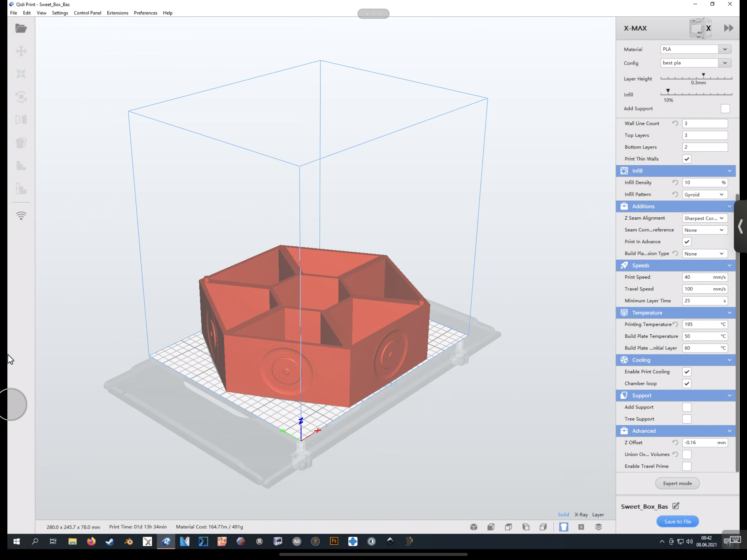Disable the Chamber loop checkbox

(x=687, y=383)
